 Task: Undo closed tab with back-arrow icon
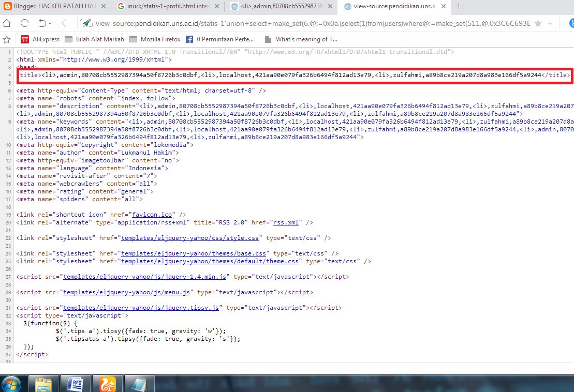tap(42, 23)
